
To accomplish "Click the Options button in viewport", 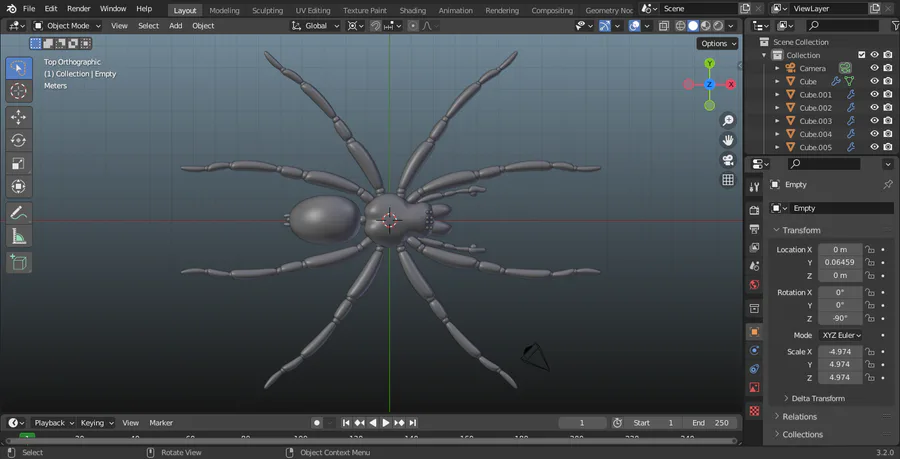I will click(717, 44).
